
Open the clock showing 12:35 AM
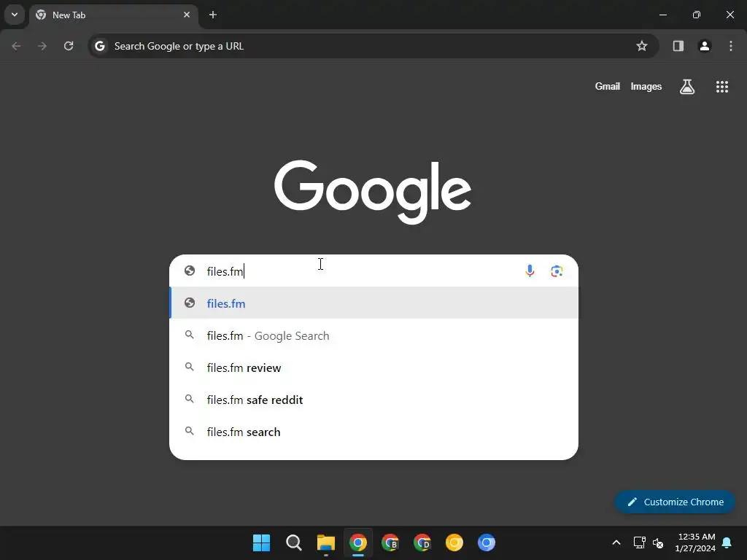tap(695, 542)
